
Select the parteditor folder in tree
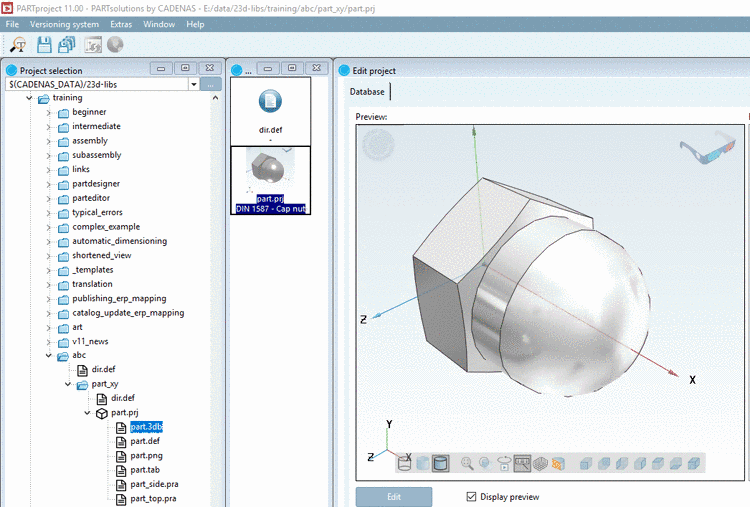(x=91, y=198)
